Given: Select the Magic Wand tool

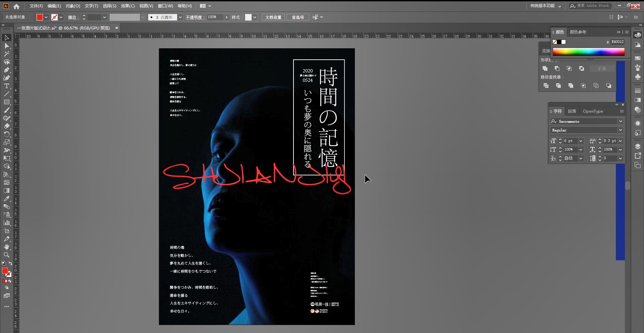Looking at the screenshot, I should click(7, 54).
